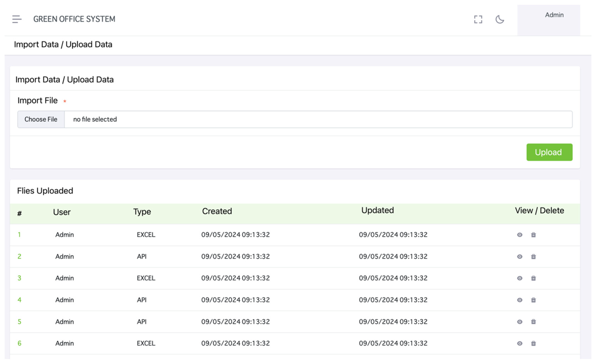Delete the API file in row 2

pyautogui.click(x=533, y=256)
